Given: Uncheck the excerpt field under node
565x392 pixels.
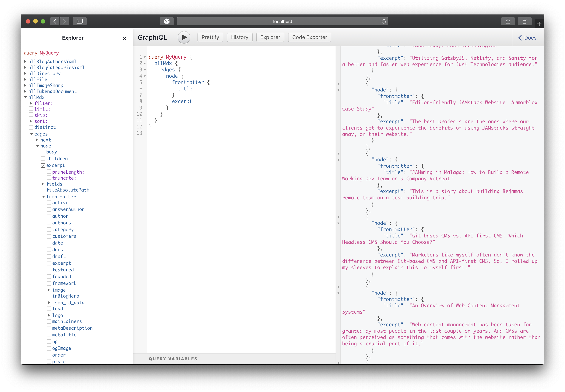Looking at the screenshot, I should pyautogui.click(x=43, y=165).
